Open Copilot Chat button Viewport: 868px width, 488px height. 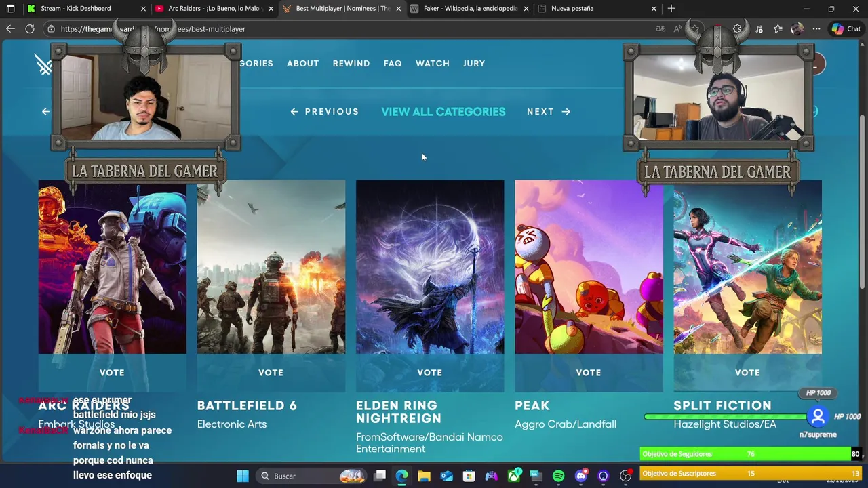click(846, 28)
